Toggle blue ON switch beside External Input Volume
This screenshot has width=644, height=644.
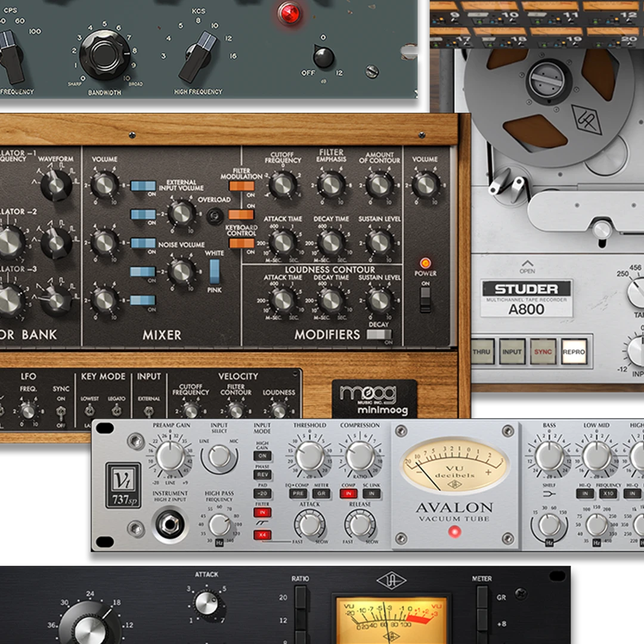[x=143, y=215]
